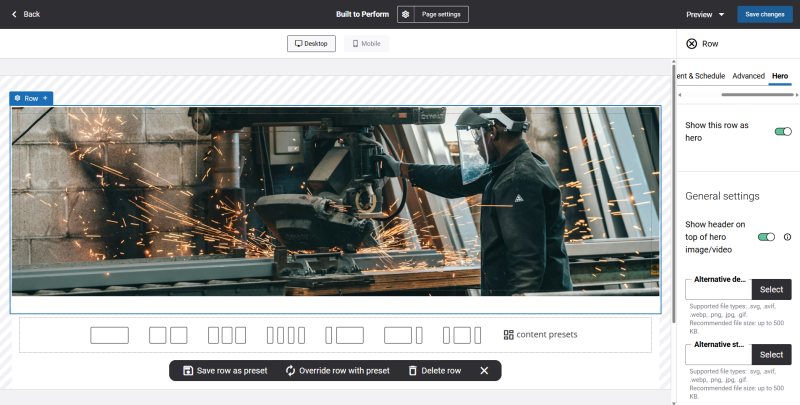This screenshot has height=405, width=800.
Task: Dismiss the row actions bar with X
Action: (x=484, y=371)
